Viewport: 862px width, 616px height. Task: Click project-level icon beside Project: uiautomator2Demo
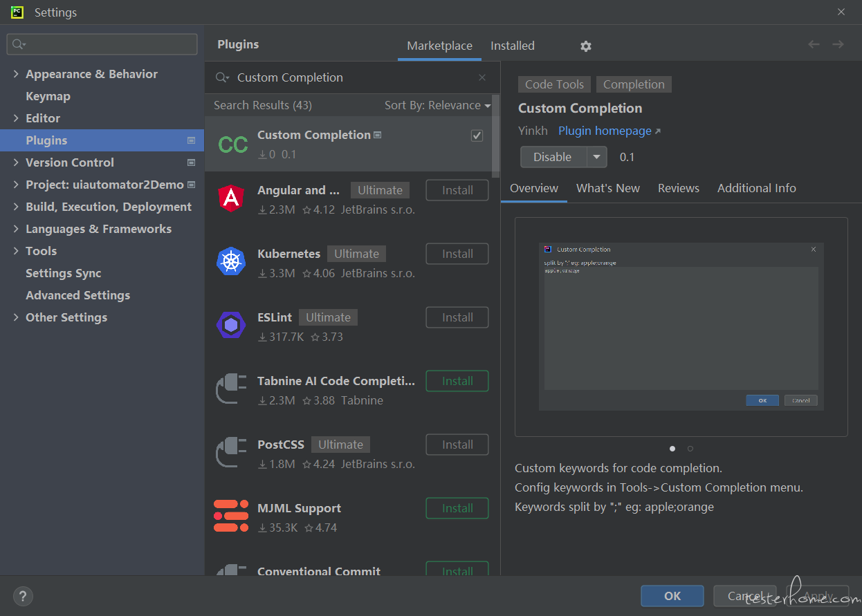pyautogui.click(x=192, y=185)
